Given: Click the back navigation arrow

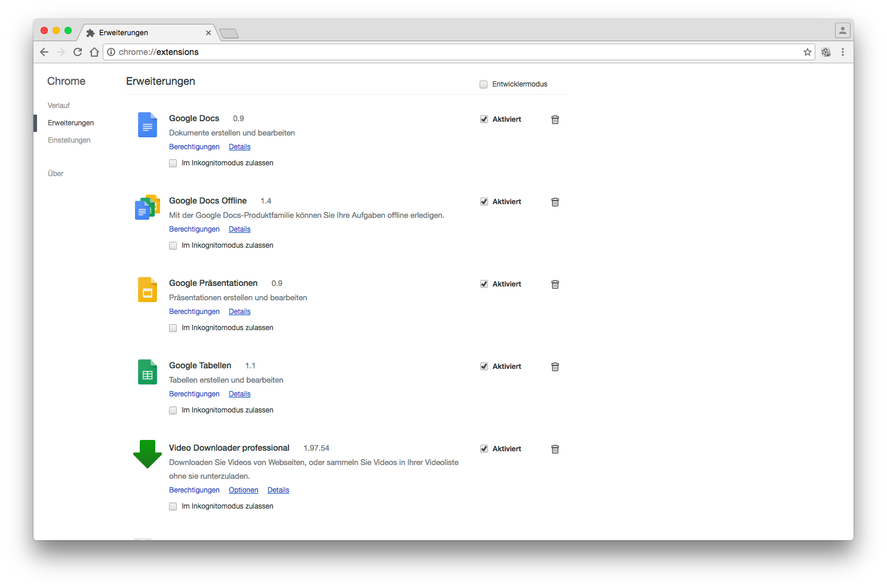Looking at the screenshot, I should (44, 52).
